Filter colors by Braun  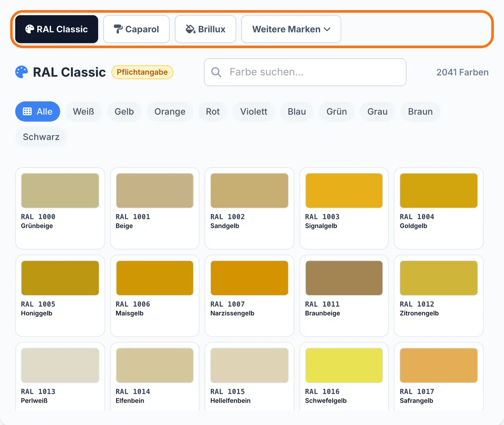point(420,111)
